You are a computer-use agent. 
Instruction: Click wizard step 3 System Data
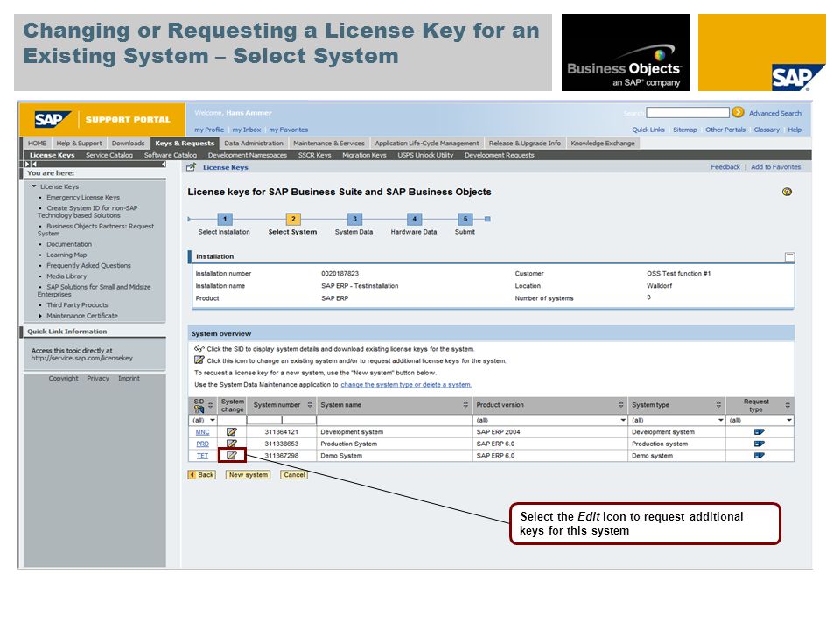click(x=354, y=219)
